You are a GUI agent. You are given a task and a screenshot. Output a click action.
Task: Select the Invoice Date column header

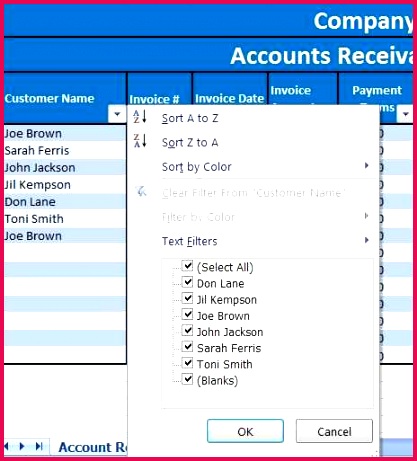coord(230,90)
